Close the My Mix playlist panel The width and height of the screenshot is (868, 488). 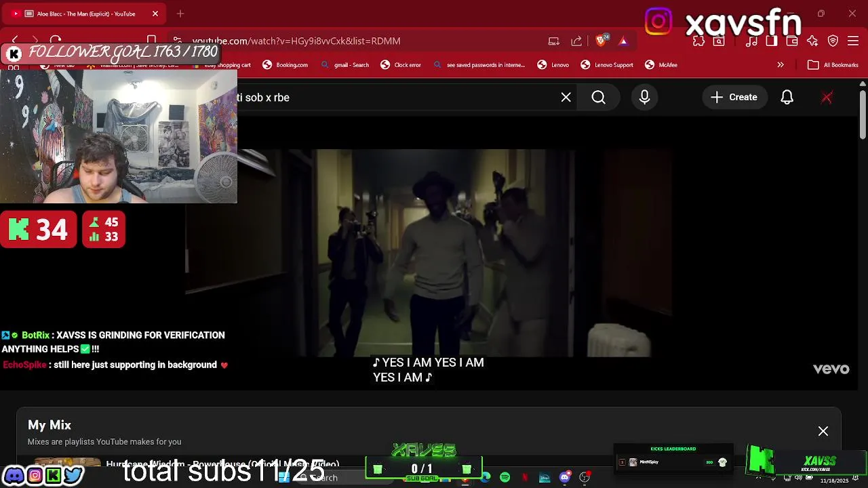click(x=823, y=431)
